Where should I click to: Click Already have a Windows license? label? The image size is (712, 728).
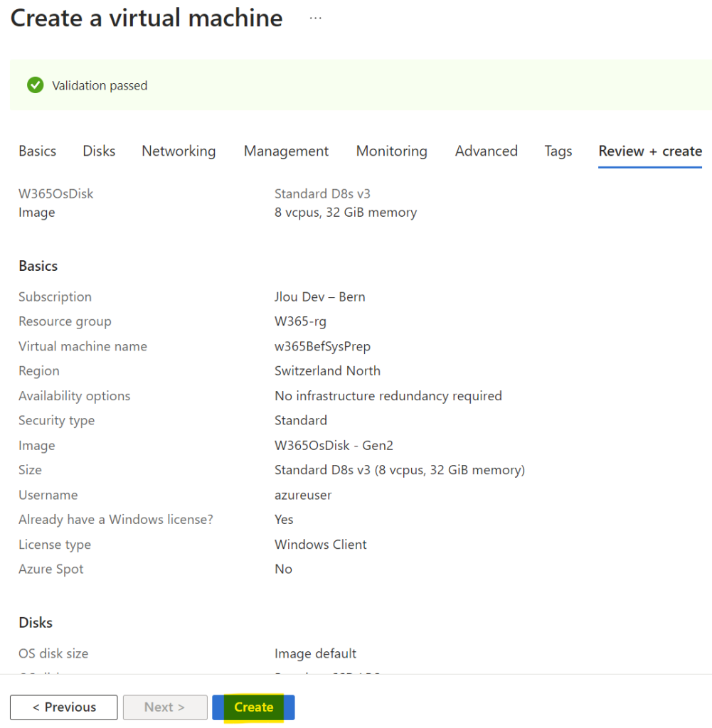116,520
